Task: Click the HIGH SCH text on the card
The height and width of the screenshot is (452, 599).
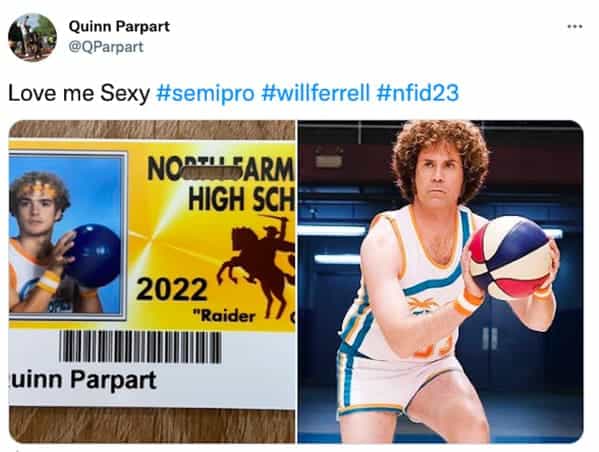Action: click(241, 199)
